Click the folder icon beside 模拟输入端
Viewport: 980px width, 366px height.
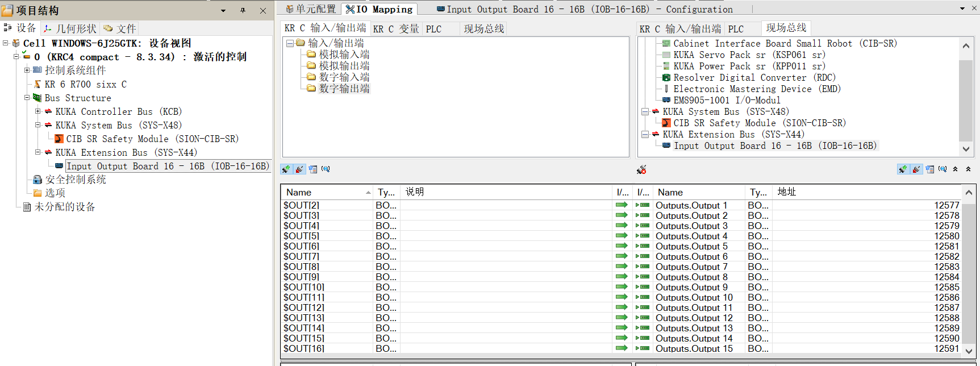coord(311,55)
